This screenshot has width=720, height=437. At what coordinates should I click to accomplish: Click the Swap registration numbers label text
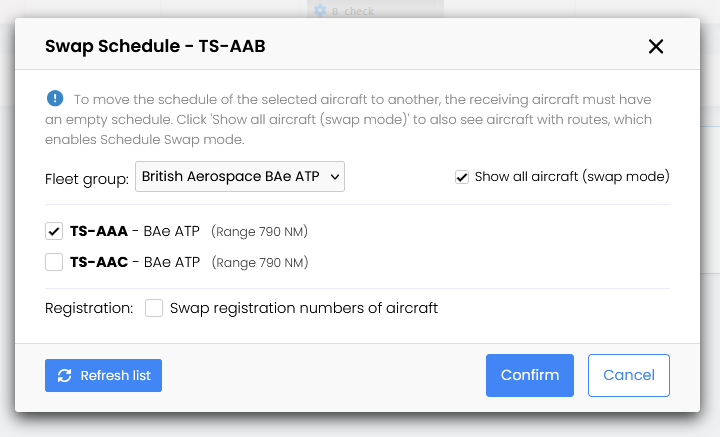point(304,308)
